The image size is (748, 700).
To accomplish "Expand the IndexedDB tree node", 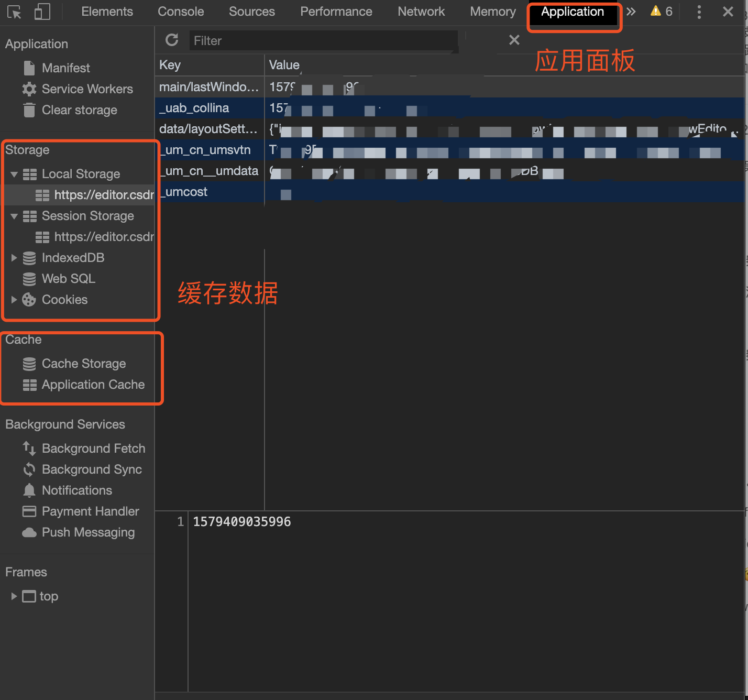I will [14, 258].
